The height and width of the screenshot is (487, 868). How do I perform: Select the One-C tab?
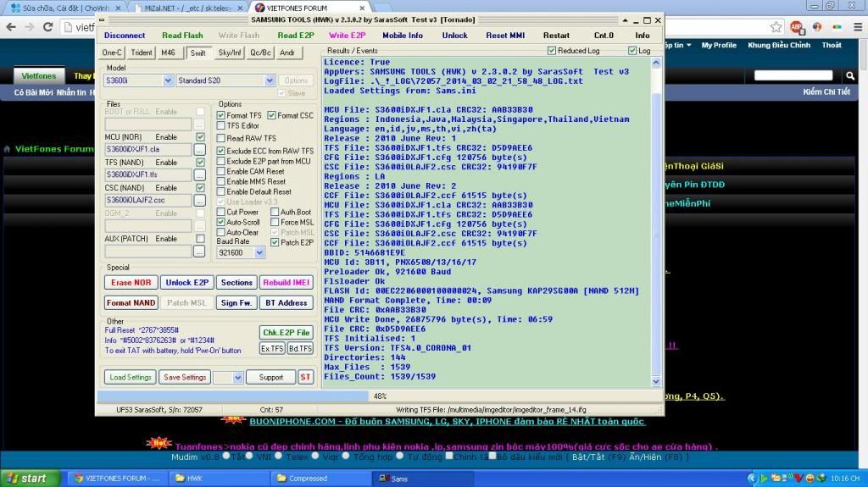coord(112,53)
